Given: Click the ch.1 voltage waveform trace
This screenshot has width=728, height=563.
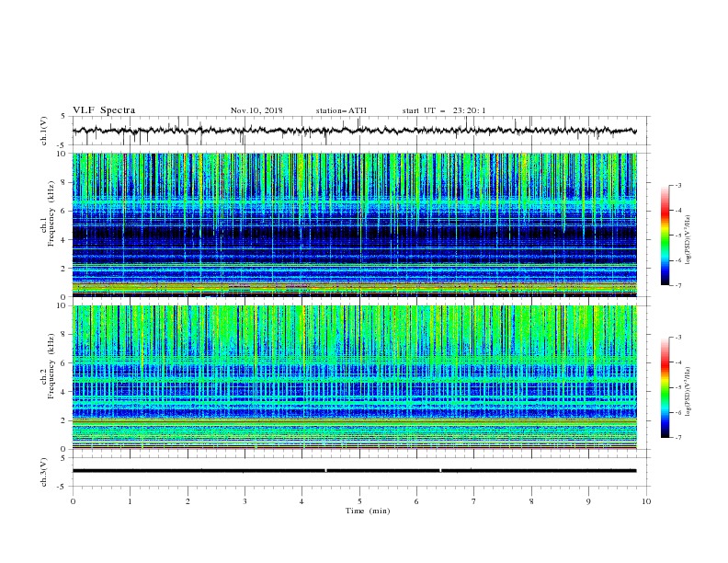Looking at the screenshot, I should click(354, 131).
